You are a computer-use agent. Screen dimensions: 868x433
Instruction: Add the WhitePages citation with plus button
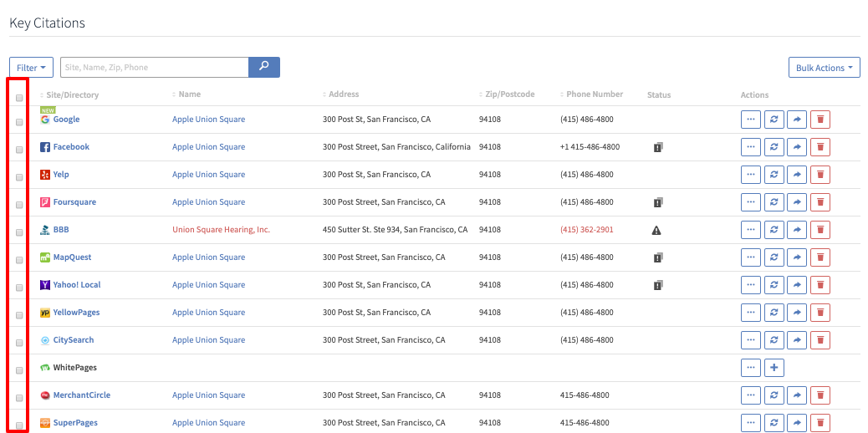774,368
